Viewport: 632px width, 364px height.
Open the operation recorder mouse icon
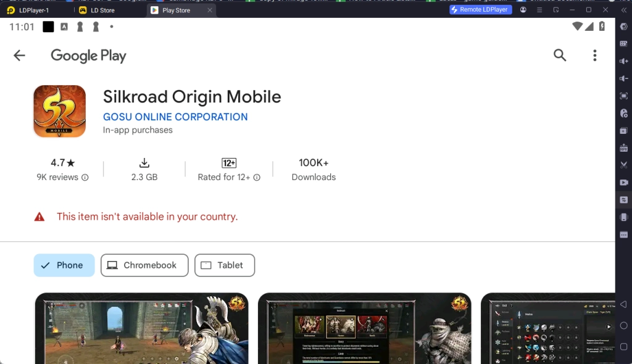point(623,114)
